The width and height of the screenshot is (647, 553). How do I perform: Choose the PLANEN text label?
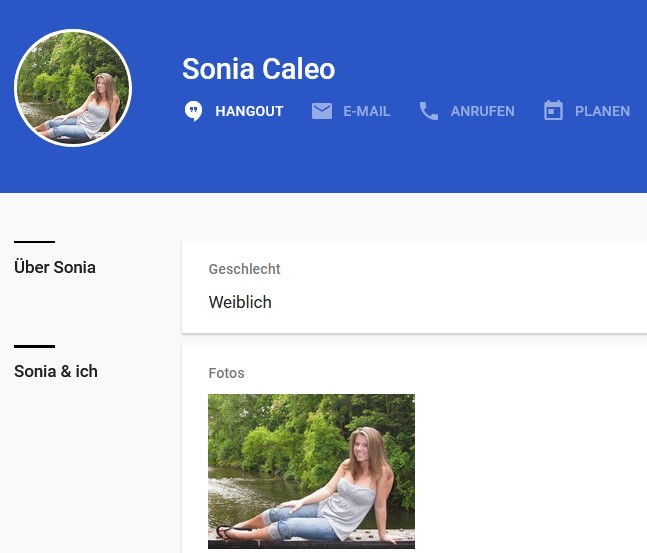point(602,111)
